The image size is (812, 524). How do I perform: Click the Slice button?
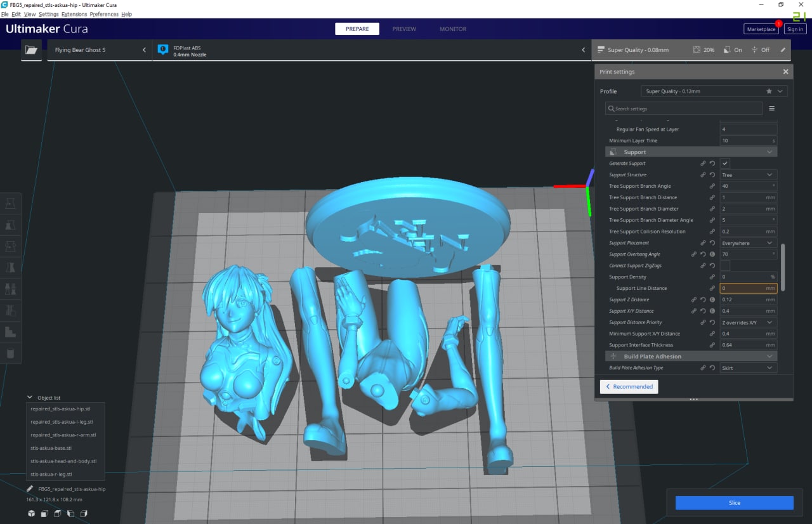(734, 503)
